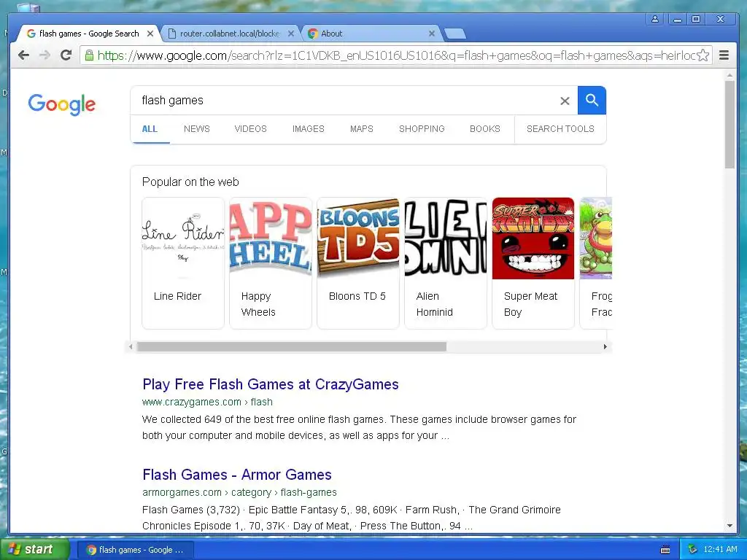
Task: Expand SEARCH TOOLS options
Action: click(560, 129)
